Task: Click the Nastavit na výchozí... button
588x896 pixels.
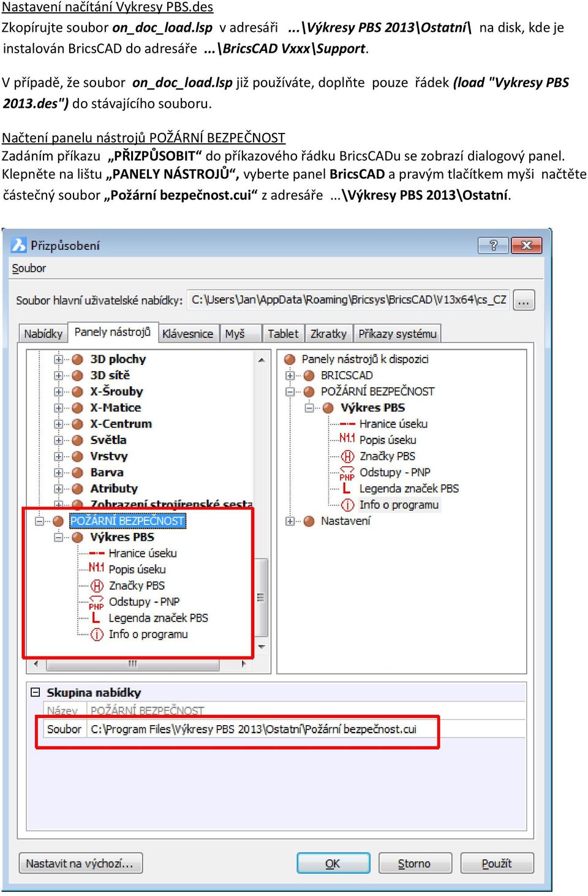Action: [80, 864]
